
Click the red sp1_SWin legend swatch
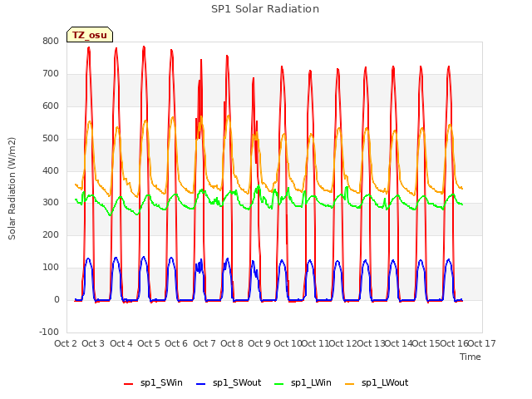point(129,384)
